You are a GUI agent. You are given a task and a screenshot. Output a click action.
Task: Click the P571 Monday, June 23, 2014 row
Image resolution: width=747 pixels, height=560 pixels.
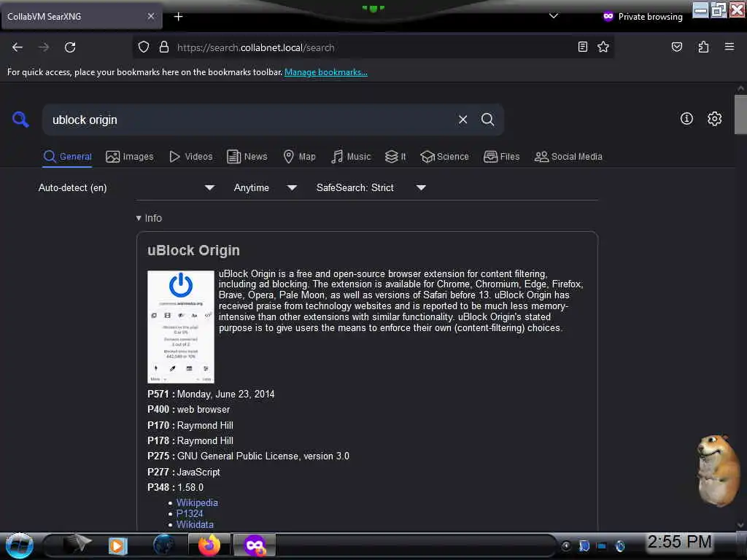pyautogui.click(x=211, y=394)
